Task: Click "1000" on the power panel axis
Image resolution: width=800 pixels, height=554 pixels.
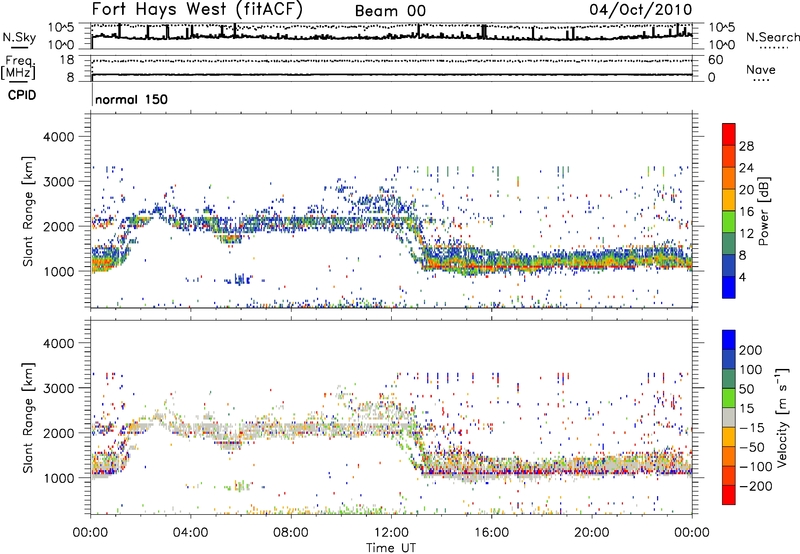Action: tap(58, 271)
